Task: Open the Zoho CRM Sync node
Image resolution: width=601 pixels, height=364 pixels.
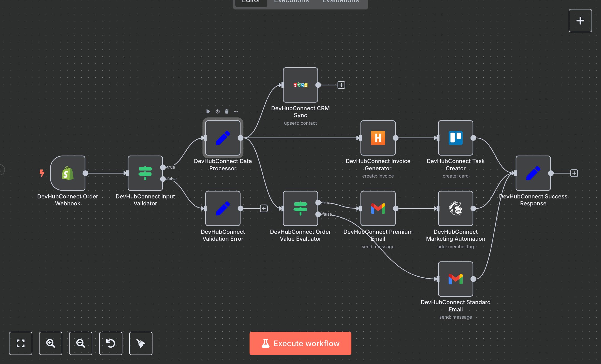Action: point(300,85)
